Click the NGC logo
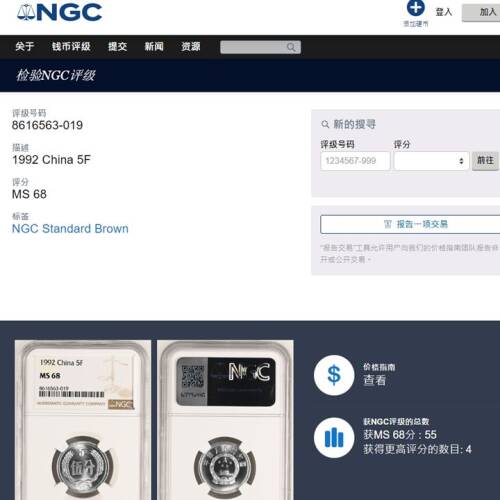Image resolution: width=500 pixels, height=500 pixels. coord(59,13)
